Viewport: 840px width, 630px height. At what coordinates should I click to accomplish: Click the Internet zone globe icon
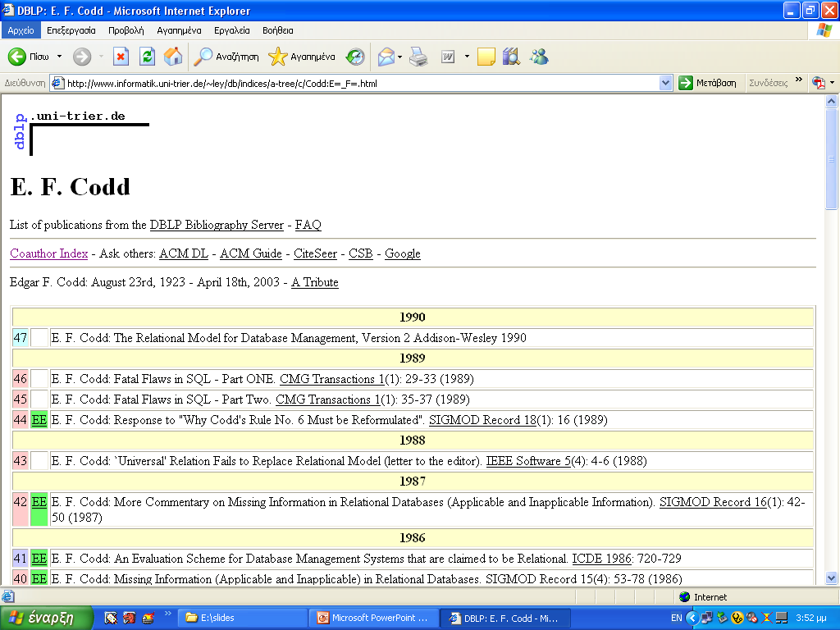click(684, 597)
